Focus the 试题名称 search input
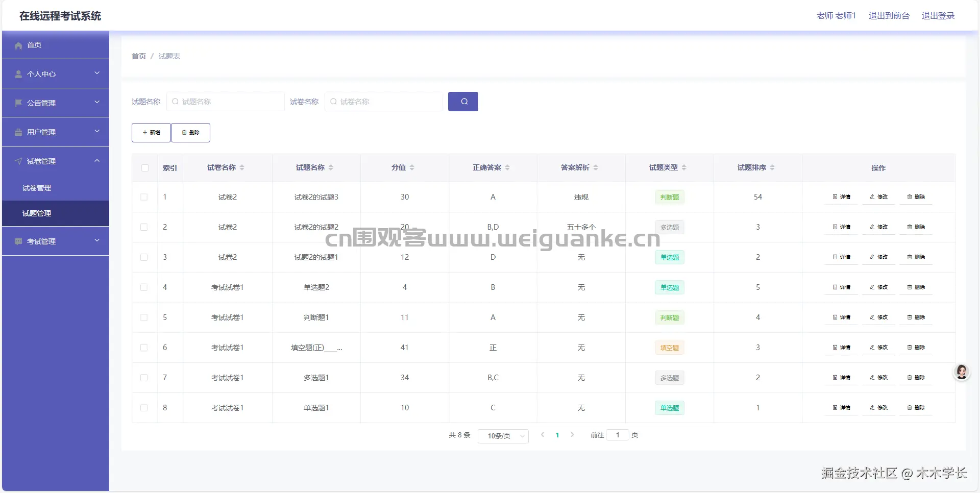The width and height of the screenshot is (980, 493). pyautogui.click(x=226, y=102)
